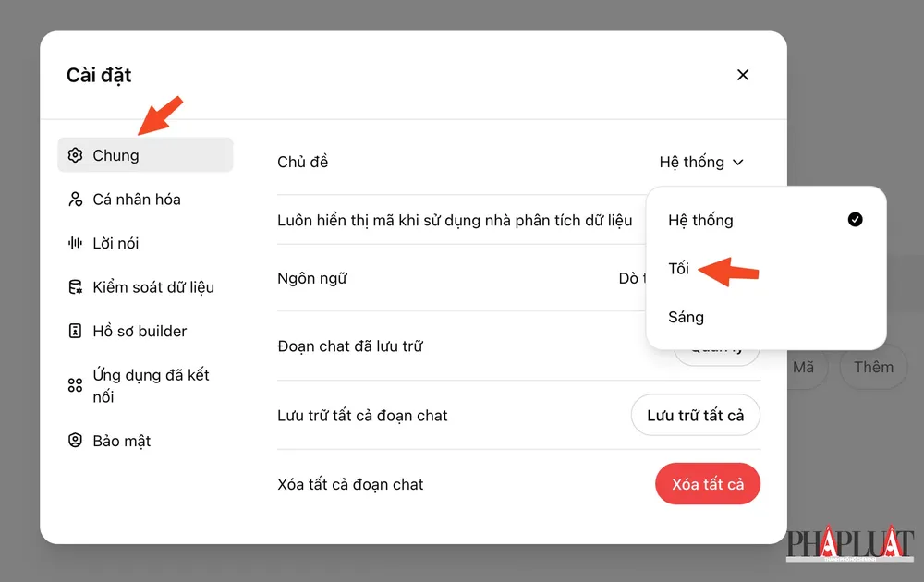Click the checkmark beside Hệ thống option
The height and width of the screenshot is (582, 924).
click(855, 220)
